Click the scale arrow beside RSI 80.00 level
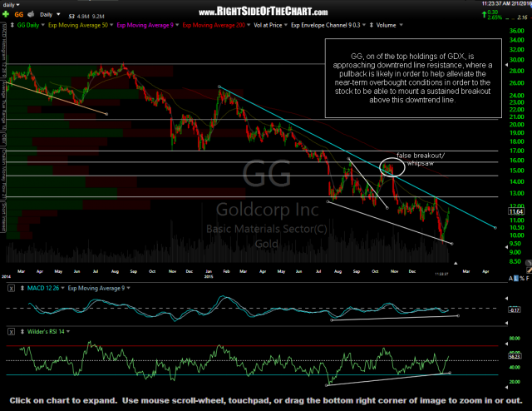 (506, 344)
